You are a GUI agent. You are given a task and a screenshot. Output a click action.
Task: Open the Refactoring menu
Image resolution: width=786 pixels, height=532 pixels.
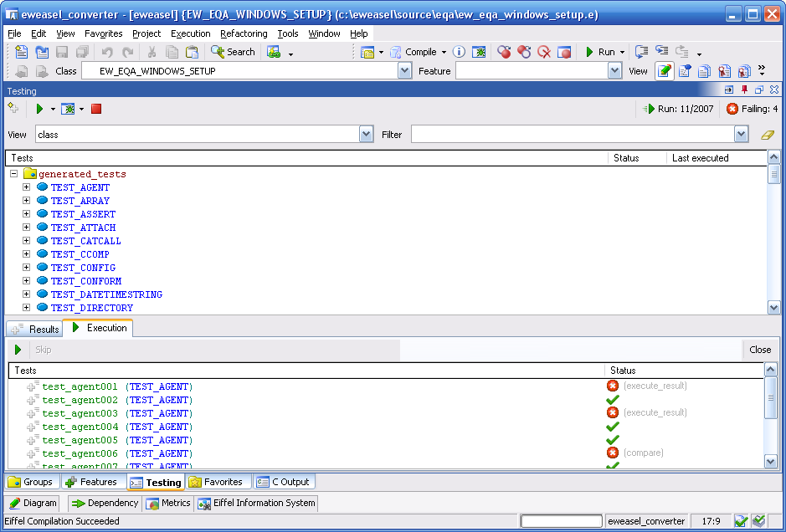pyautogui.click(x=244, y=33)
